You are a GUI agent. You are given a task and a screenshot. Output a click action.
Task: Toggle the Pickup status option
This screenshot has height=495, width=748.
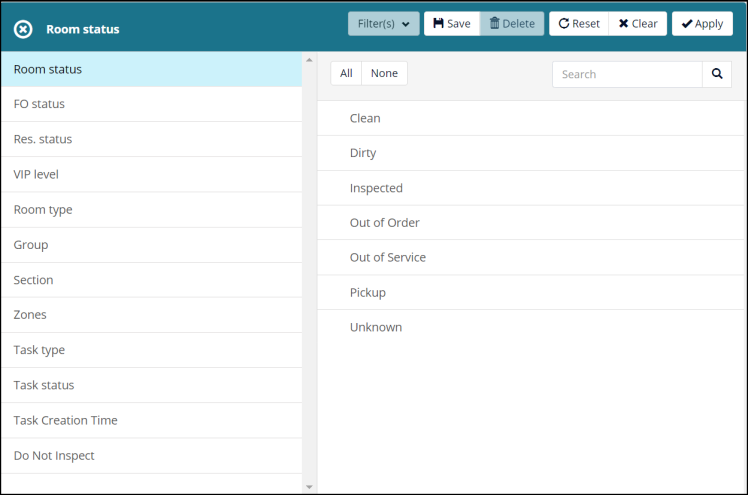click(x=531, y=292)
